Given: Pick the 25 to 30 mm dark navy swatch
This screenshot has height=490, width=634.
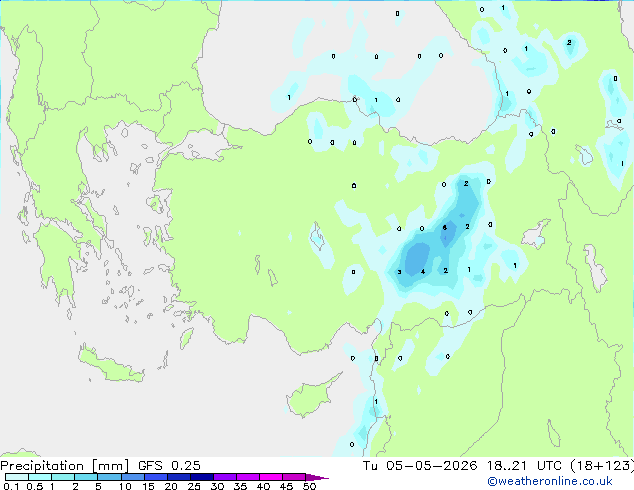Looking at the screenshot, I should tap(201, 477).
